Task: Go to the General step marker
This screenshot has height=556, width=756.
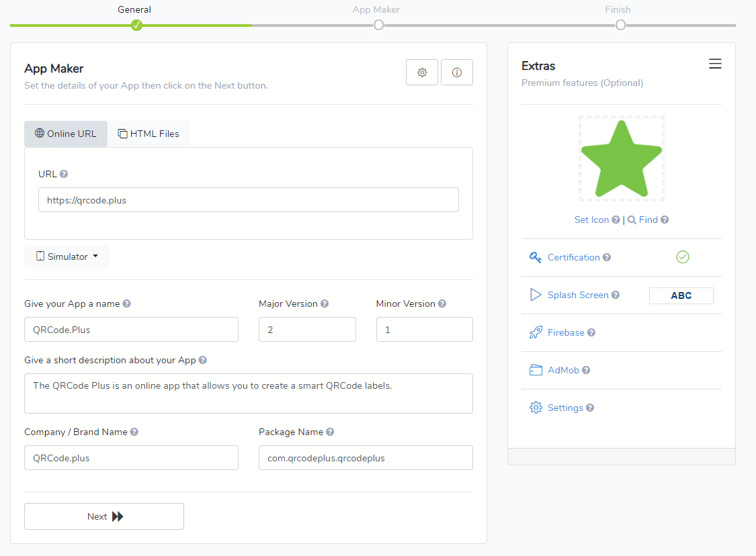Action: tap(136, 25)
